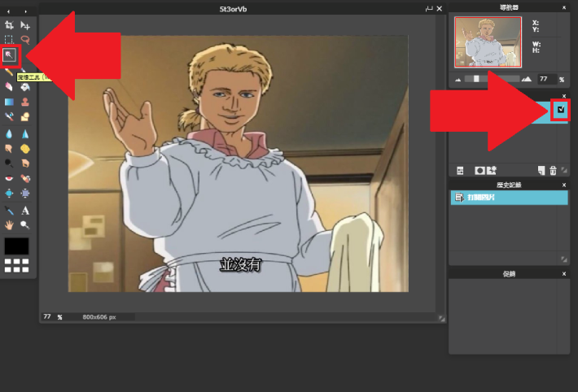Viewport: 578px width, 392px height.
Task: Select the Lasso tool
Action: (25, 39)
